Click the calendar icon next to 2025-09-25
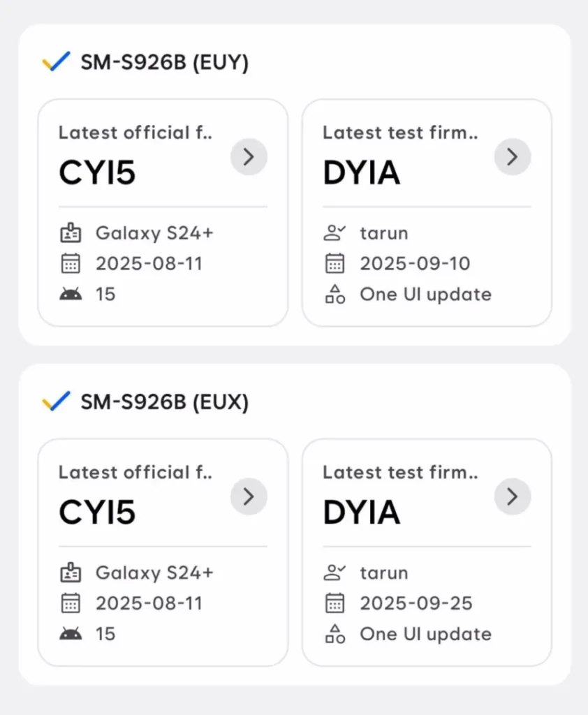This screenshot has width=588, height=715. (x=335, y=603)
